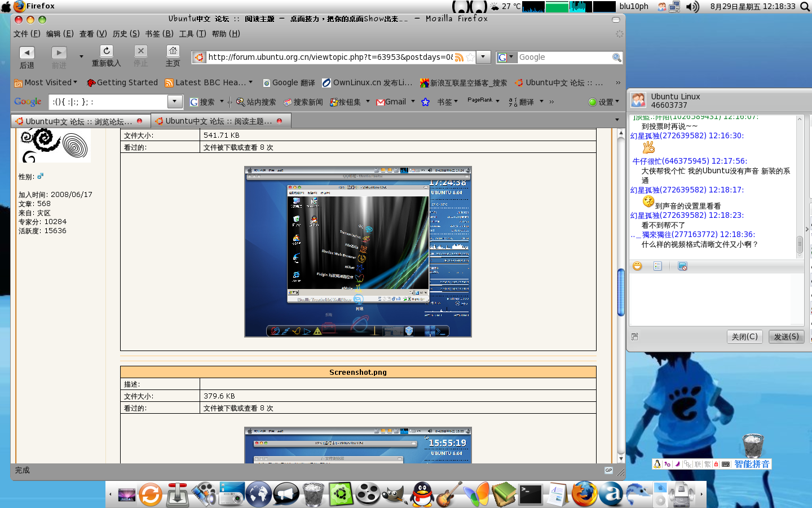The width and height of the screenshot is (812, 508).
Task: Open the megaphone icon in the dock
Action: 286,494
